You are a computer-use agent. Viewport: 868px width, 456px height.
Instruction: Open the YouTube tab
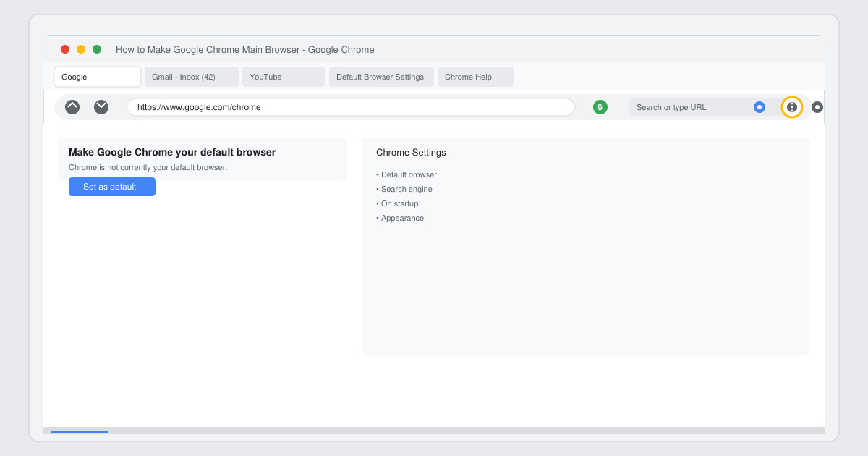click(284, 77)
